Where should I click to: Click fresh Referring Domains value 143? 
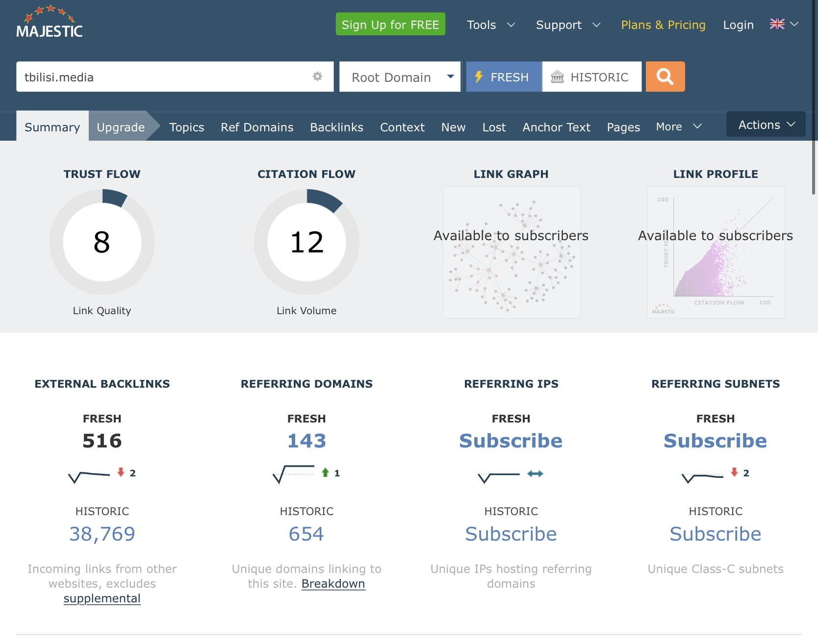(307, 441)
